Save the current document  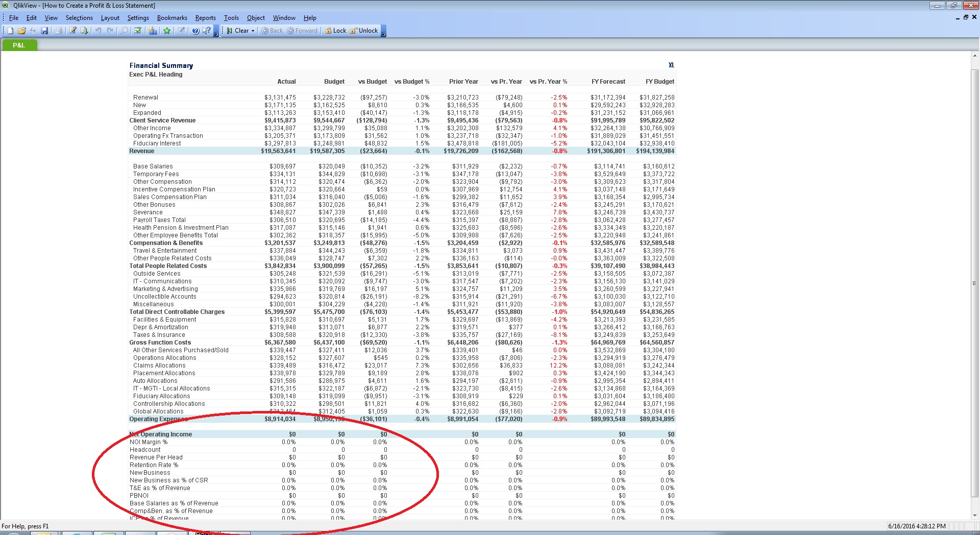click(44, 30)
